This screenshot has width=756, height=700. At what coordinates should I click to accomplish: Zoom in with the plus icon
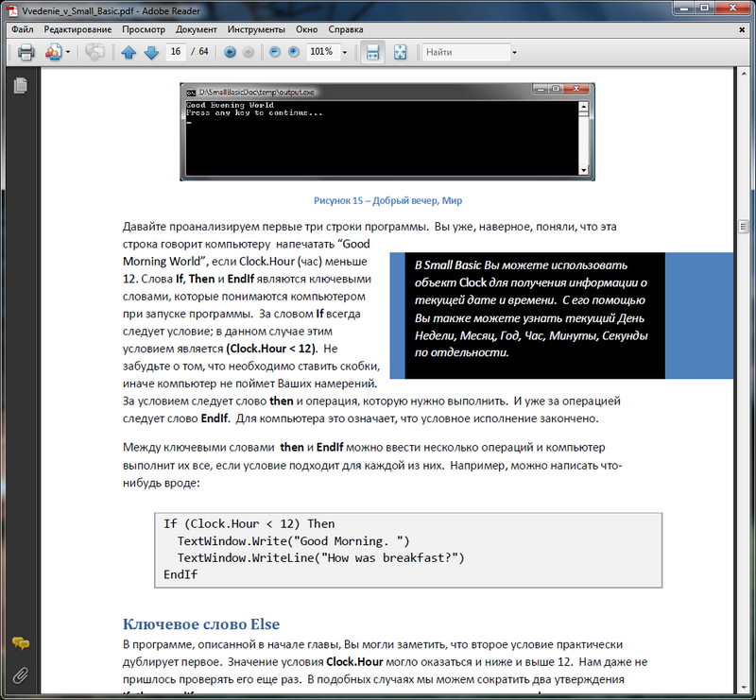(x=293, y=52)
